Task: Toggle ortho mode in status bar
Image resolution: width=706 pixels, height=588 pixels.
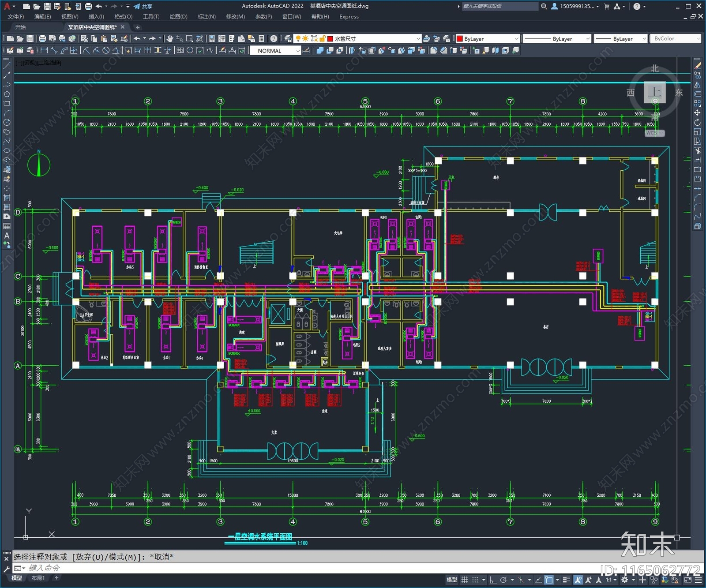Action: click(493, 580)
